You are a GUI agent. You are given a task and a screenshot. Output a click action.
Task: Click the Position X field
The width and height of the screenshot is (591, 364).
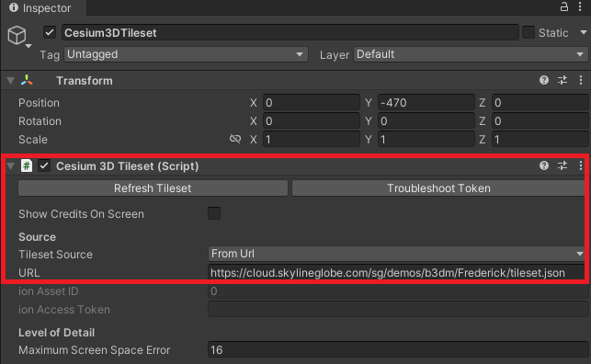(x=312, y=103)
